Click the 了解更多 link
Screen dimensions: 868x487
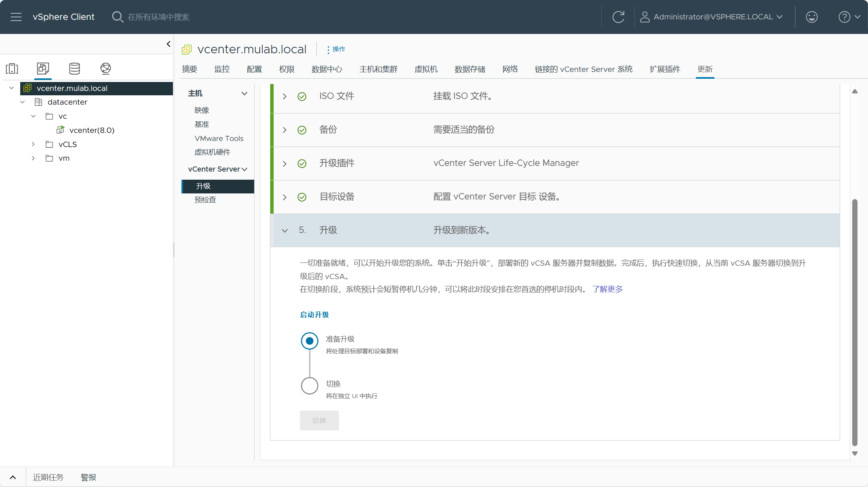[x=607, y=289]
